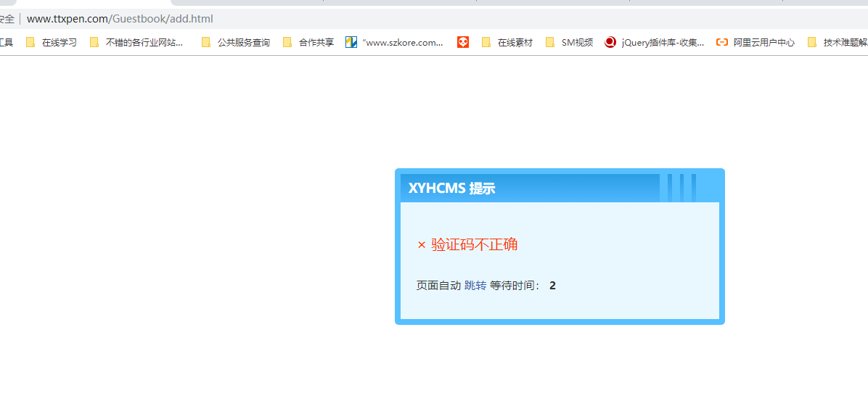
Task: Click the orange-red icon-only bookmark
Action: (463, 43)
